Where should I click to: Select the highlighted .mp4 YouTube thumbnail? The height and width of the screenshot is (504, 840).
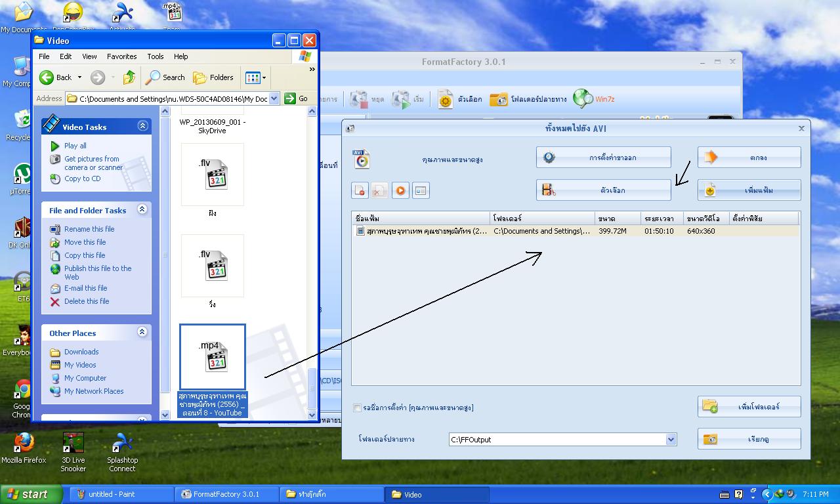point(213,357)
